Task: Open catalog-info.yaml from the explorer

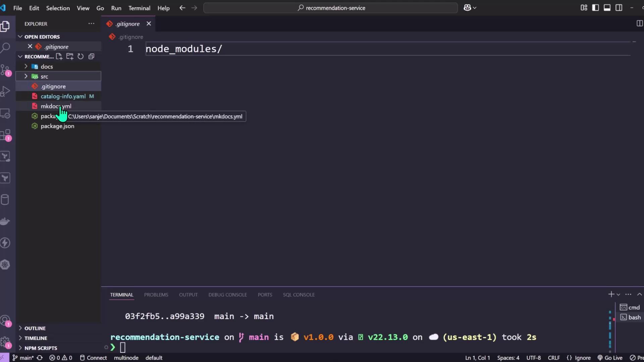Action: tap(58, 96)
